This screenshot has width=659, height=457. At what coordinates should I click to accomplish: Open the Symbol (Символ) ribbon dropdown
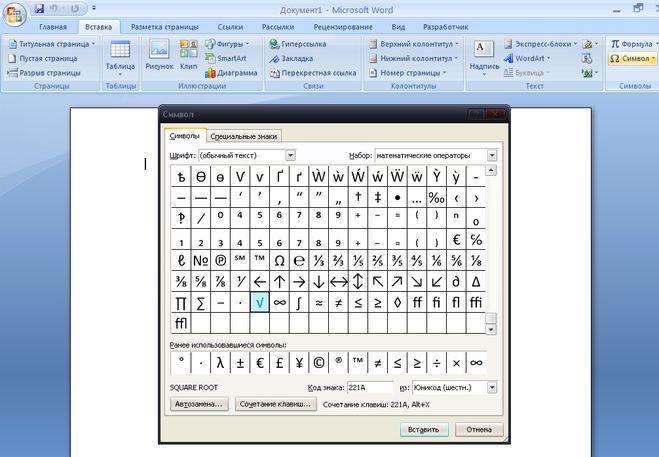[x=633, y=58]
